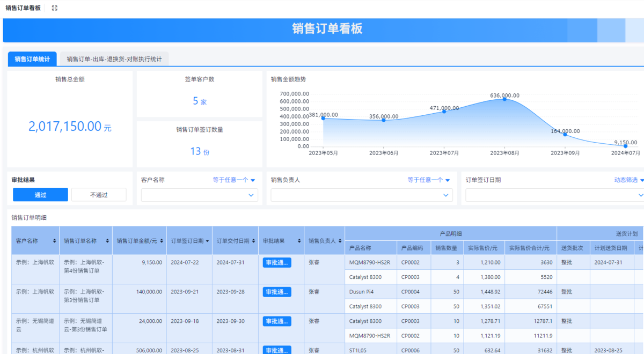The width and height of the screenshot is (644, 354).
Task: Open 客户名称 condition dropdown 等于任意一个
Action: (233, 180)
